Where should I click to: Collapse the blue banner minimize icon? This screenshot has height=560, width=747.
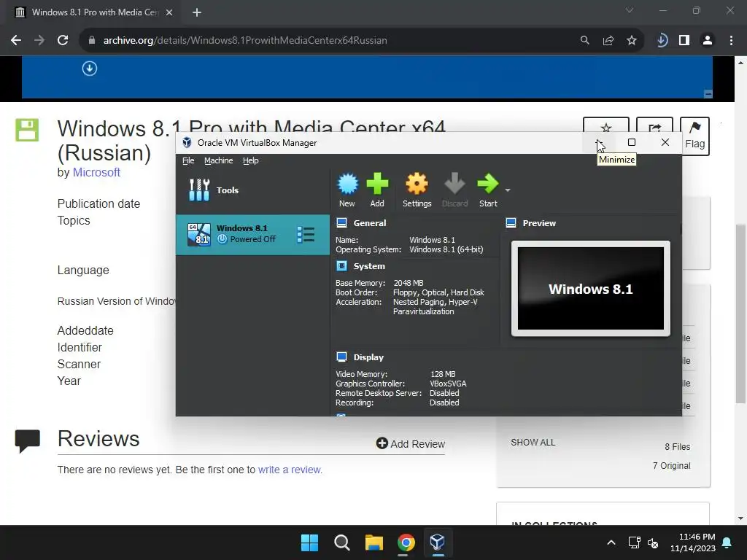(x=708, y=94)
